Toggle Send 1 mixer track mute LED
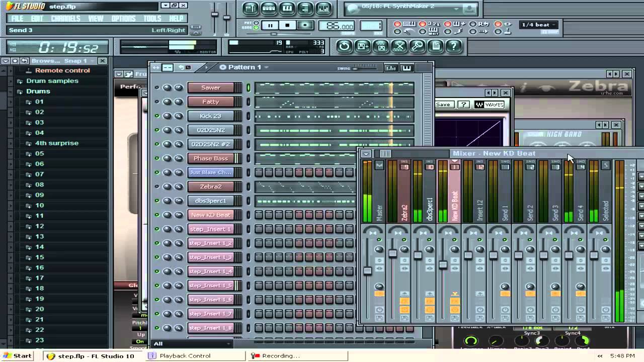Viewport: 644px width, 362px height. pos(505,240)
